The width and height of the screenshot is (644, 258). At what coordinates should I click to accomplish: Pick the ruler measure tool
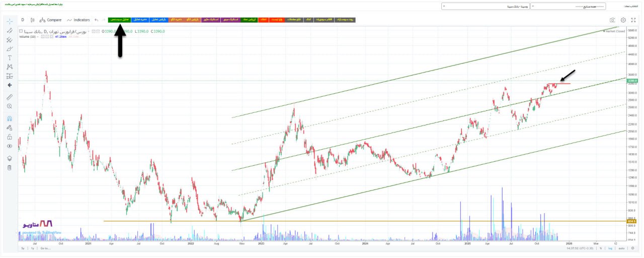tap(9, 97)
